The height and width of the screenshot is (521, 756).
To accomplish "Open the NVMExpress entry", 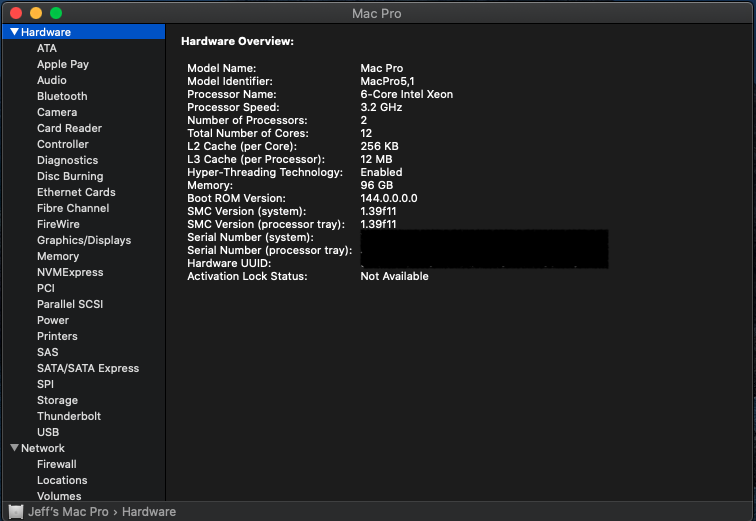I will point(70,272).
